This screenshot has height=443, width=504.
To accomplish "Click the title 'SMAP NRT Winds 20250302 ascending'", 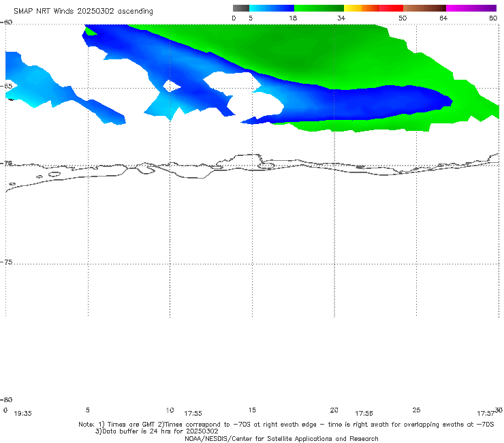I will (x=83, y=11).
